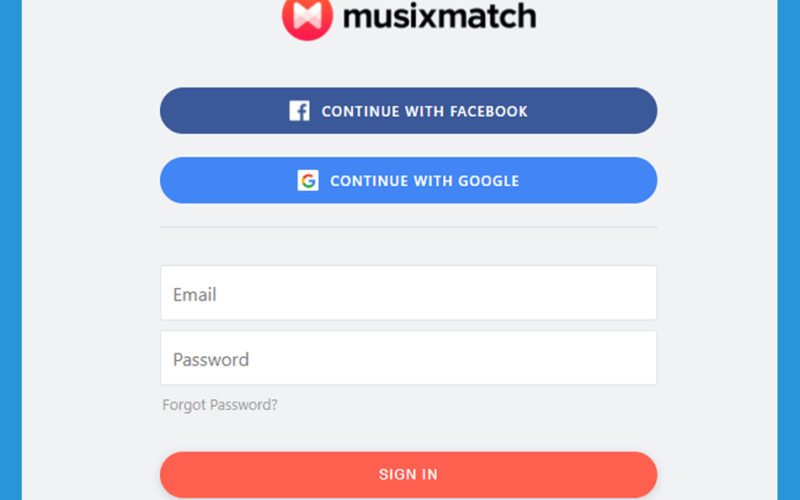Viewport: 800px width, 500px height.
Task: Click the SIGN IN button
Action: tap(408, 474)
